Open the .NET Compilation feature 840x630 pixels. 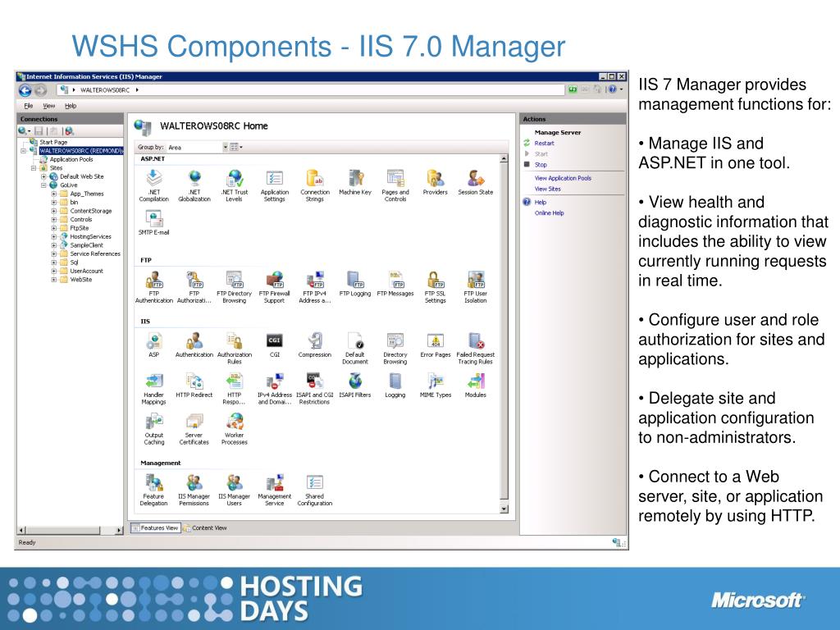pyautogui.click(x=153, y=185)
